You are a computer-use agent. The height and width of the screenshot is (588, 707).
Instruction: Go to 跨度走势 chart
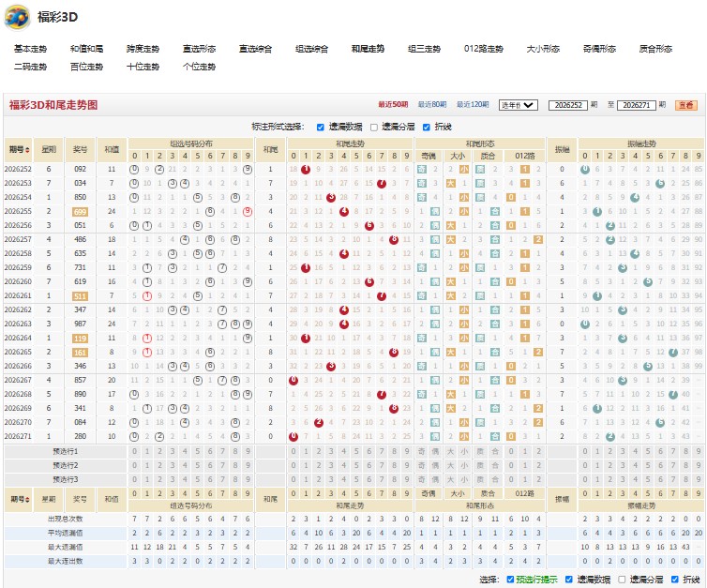pos(143,49)
